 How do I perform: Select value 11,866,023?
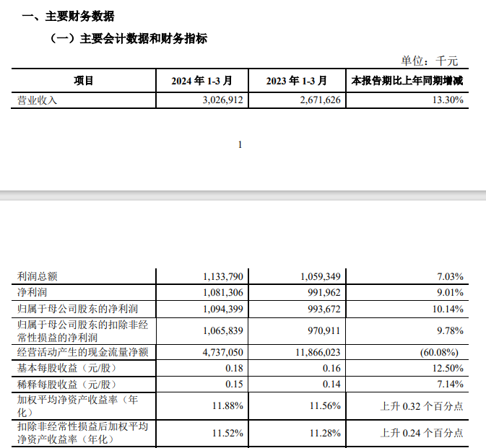[x=318, y=352]
